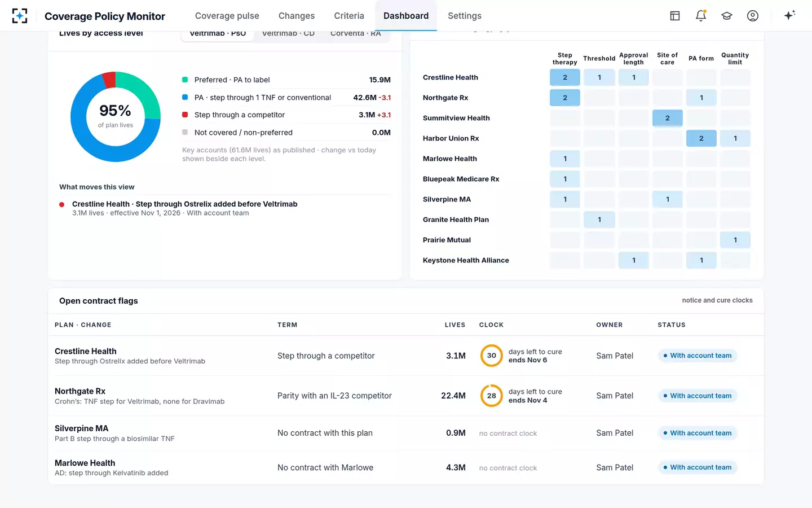The height and width of the screenshot is (508, 812).
Task: Switch to the Coverage pulse tab
Action: pyautogui.click(x=227, y=16)
